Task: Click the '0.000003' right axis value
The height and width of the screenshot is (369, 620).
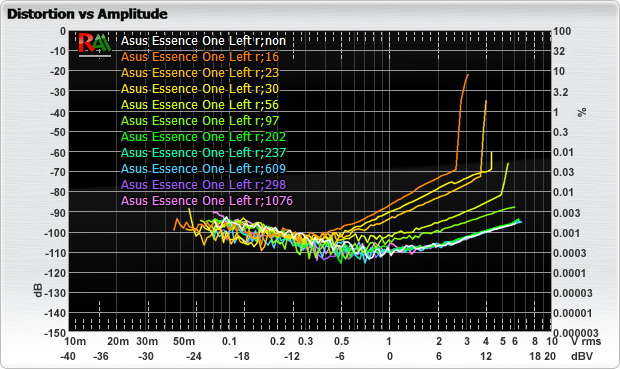Action: tap(576, 333)
